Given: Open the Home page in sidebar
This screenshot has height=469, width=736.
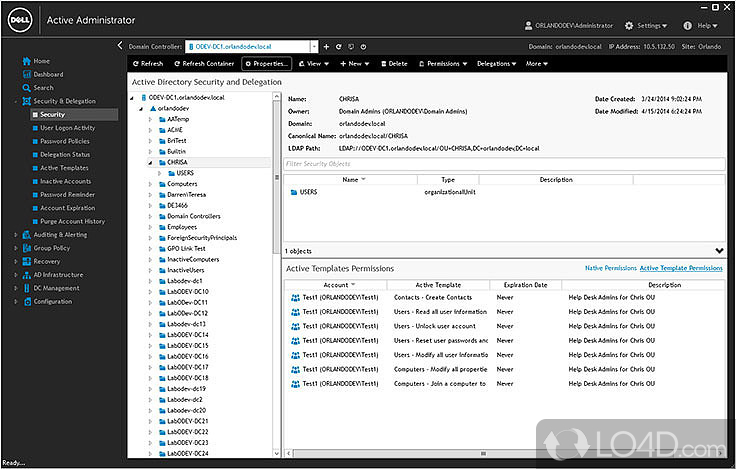Looking at the screenshot, I should click(40, 61).
